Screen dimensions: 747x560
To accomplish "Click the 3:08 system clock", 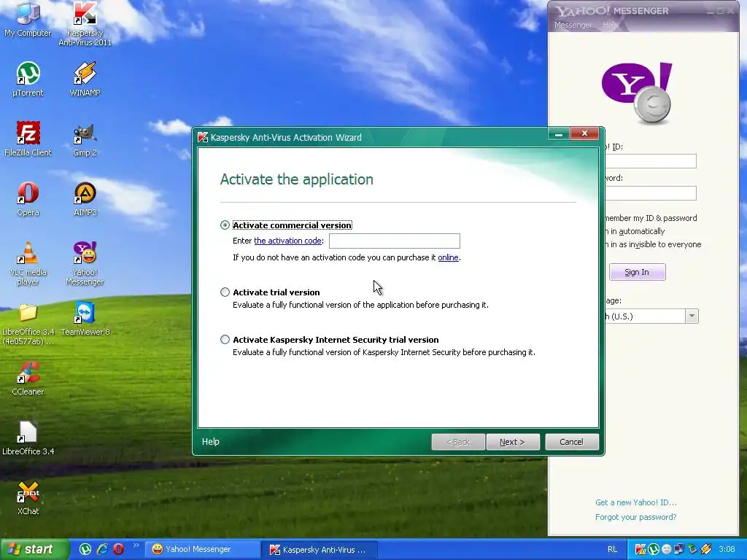I will [x=727, y=550].
